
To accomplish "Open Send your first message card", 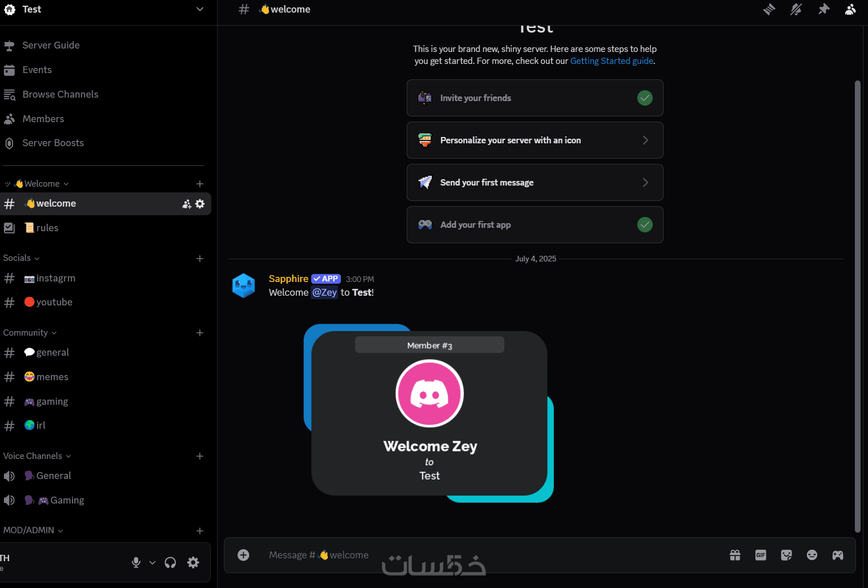I will click(535, 183).
